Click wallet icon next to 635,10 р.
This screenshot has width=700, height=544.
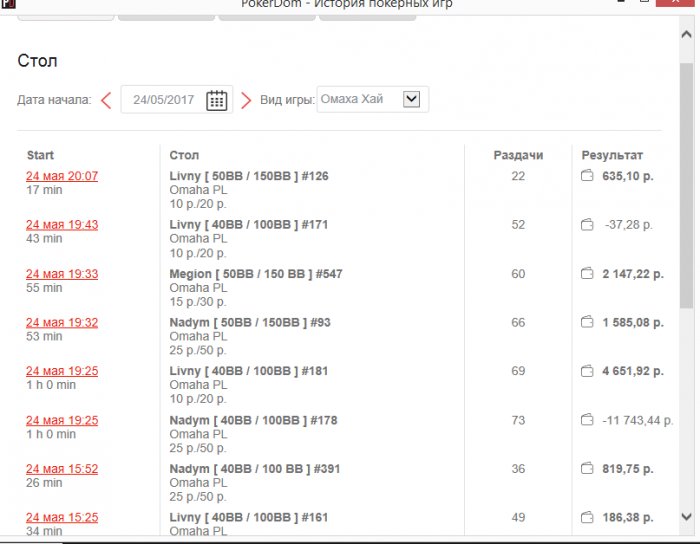pyautogui.click(x=587, y=175)
